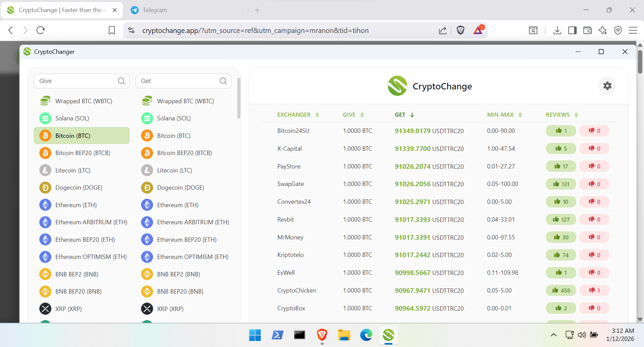Click the Give search magnifier icon
Screen dimensions: 644x347
(x=121, y=81)
